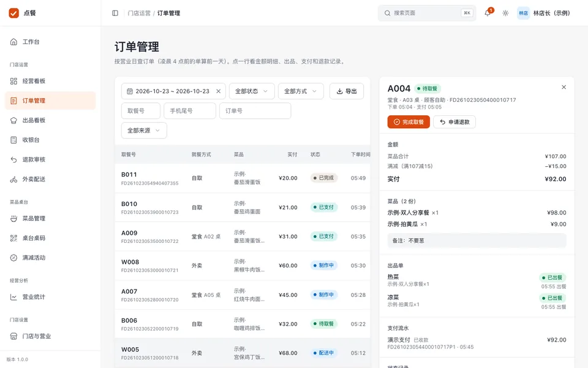Select order row B011
Image resolution: width=588 pixels, height=368 pixels.
coord(243,178)
